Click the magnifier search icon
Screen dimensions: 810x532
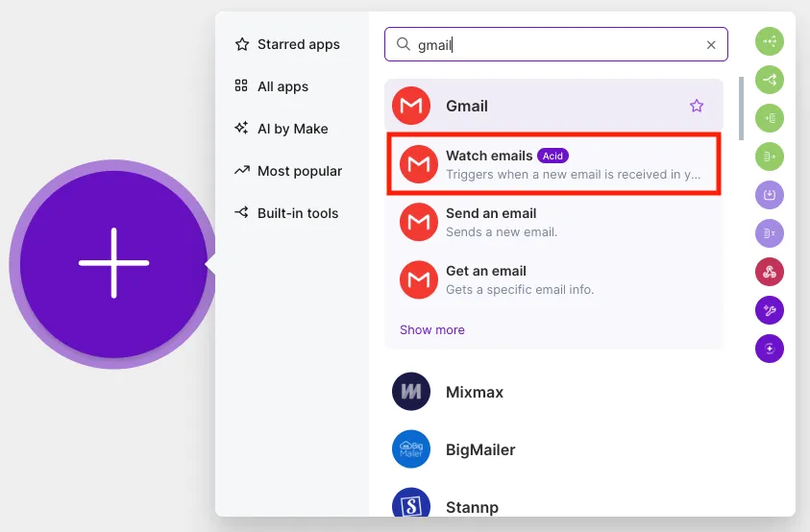404,44
